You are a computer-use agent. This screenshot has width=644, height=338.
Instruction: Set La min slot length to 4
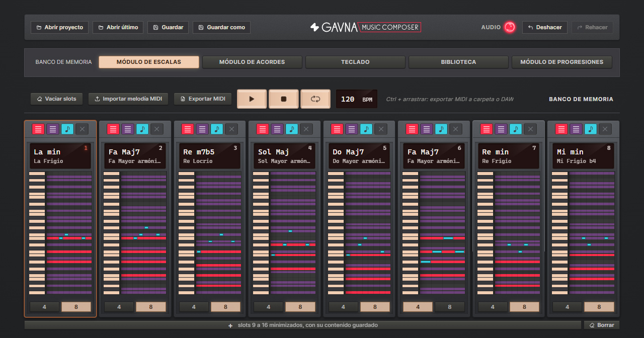[44, 307]
